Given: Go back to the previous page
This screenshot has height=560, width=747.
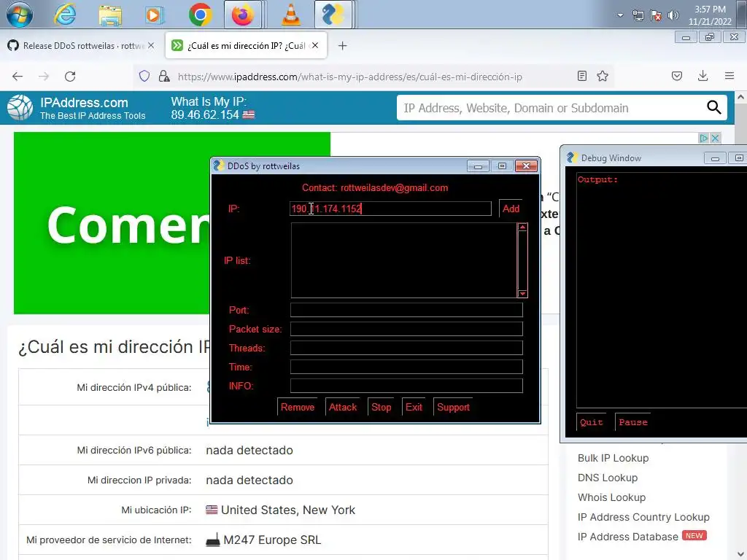Looking at the screenshot, I should tap(18, 76).
